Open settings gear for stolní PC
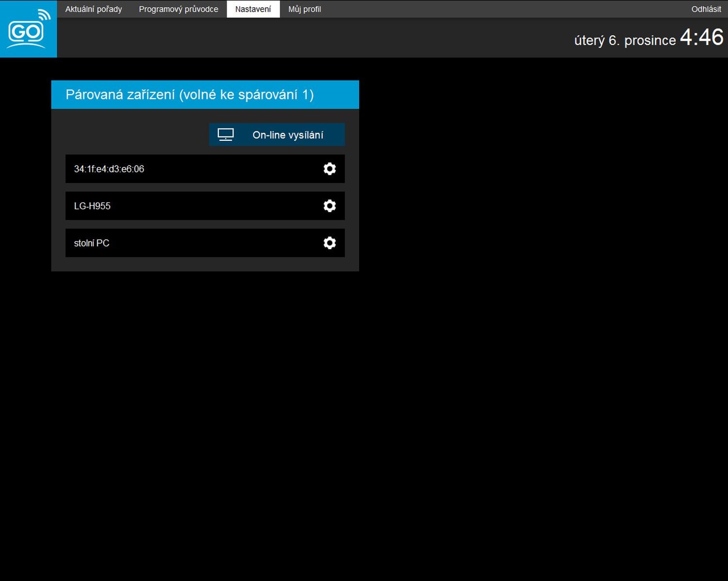The height and width of the screenshot is (581, 728). [x=330, y=243]
